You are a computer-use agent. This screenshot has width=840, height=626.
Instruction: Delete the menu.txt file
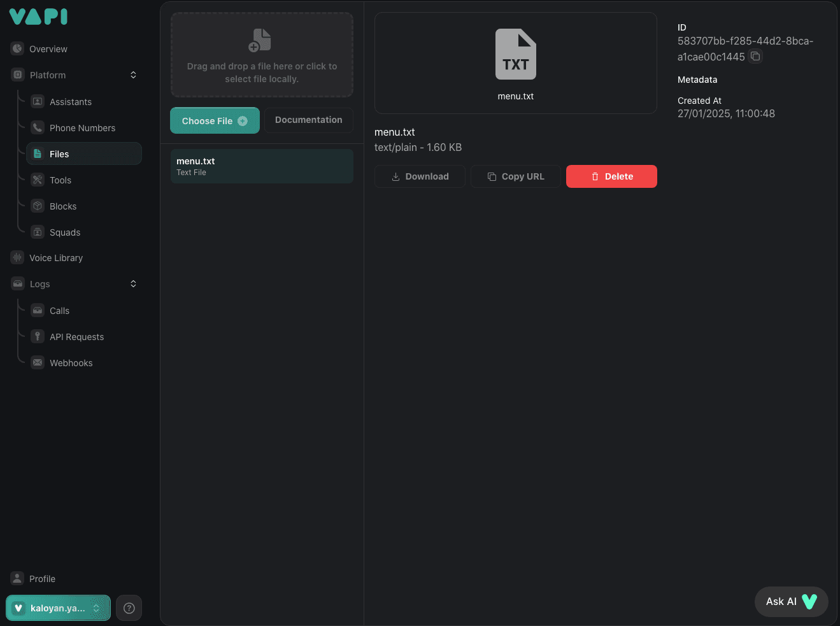click(x=611, y=176)
